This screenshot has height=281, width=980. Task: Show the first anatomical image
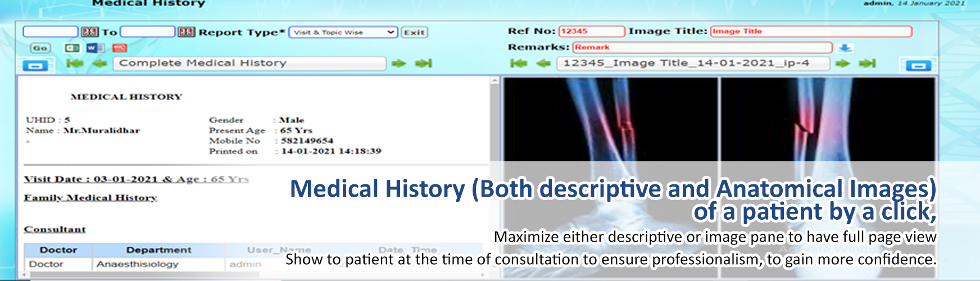click(x=518, y=64)
